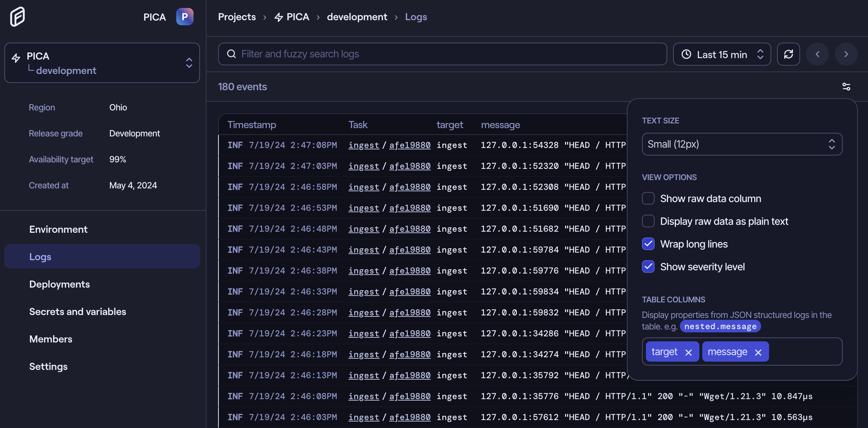Refresh the logs list
The width and height of the screenshot is (868, 428).
pos(789,54)
